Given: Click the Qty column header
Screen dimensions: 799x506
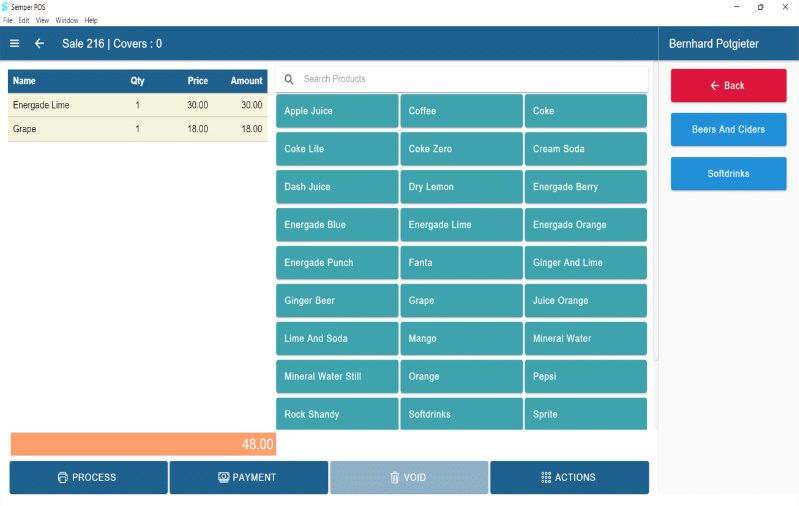Looking at the screenshot, I should point(138,81).
